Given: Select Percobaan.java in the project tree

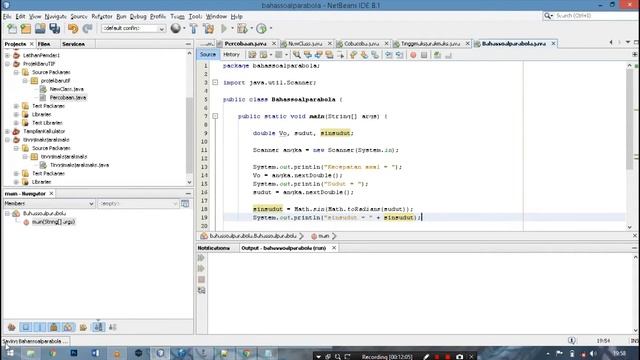Looking at the screenshot, I should pyautogui.click(x=68, y=98).
